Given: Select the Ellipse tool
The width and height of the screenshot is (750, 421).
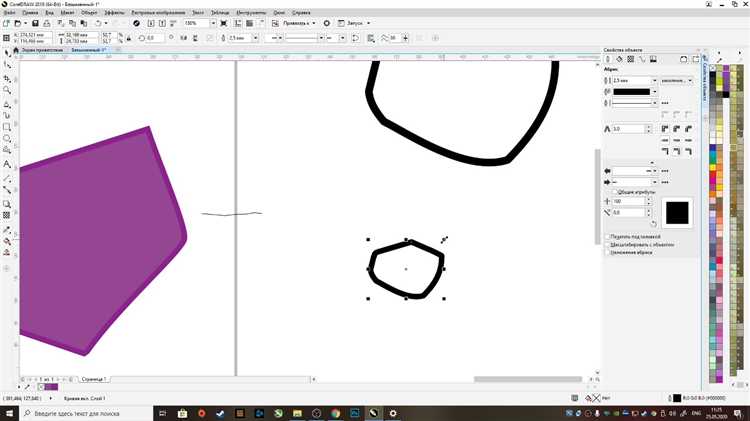Looking at the screenshot, I should (x=7, y=139).
